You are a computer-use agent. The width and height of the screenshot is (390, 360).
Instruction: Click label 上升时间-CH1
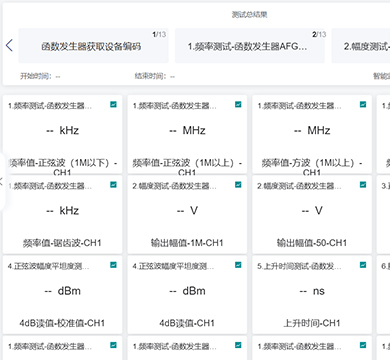click(312, 323)
